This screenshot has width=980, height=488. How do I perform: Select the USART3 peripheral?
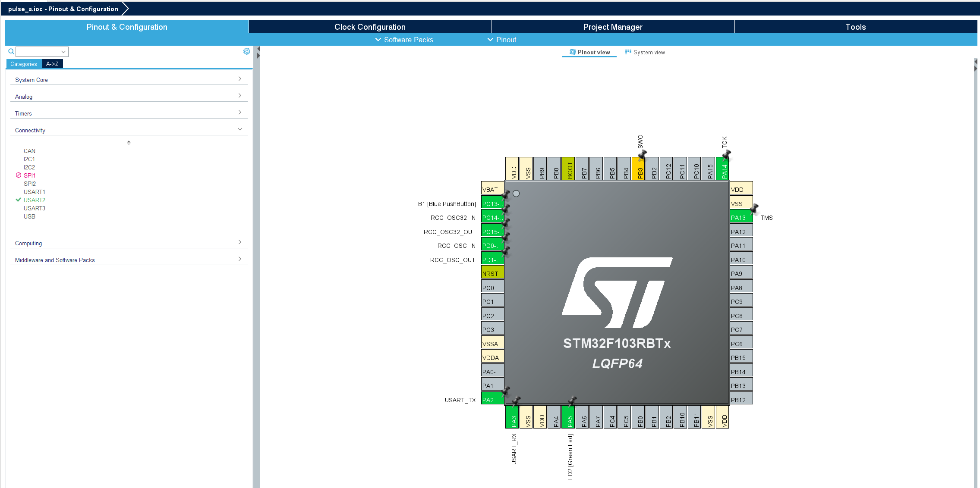35,208
